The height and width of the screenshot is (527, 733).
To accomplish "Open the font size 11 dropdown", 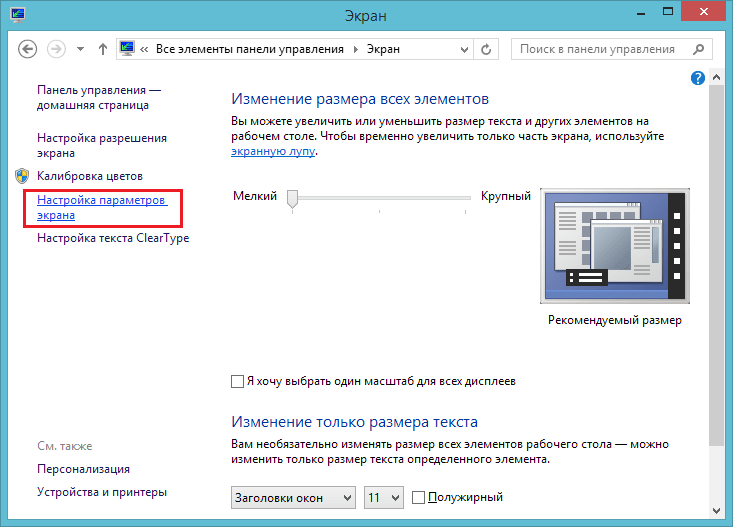I will pyautogui.click(x=384, y=498).
